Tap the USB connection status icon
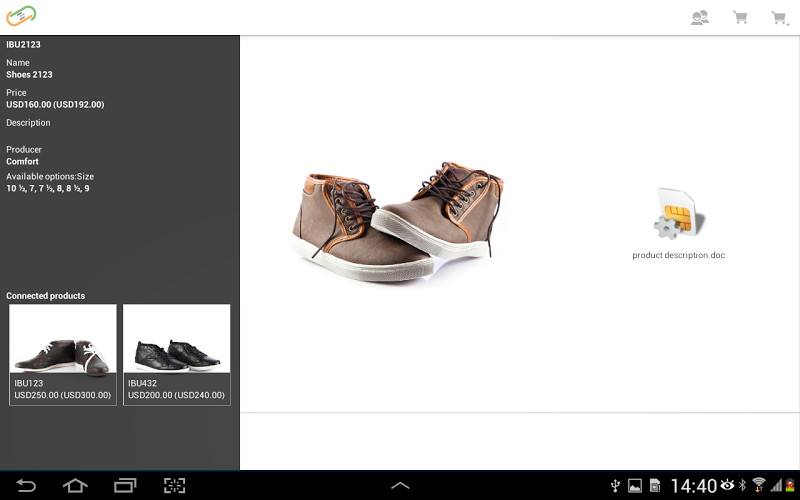Image resolution: width=800 pixels, height=500 pixels. (615, 485)
